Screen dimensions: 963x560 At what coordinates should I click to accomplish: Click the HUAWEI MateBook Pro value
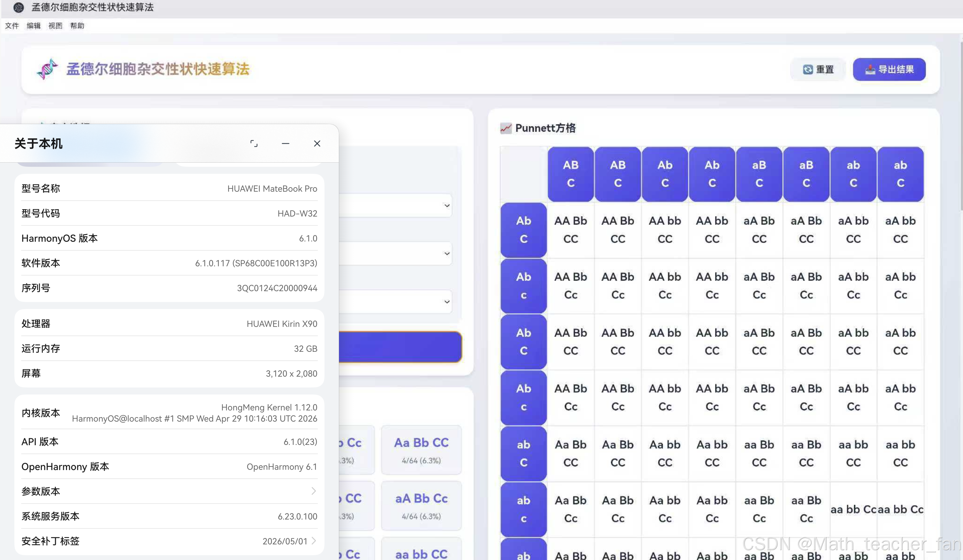(272, 189)
